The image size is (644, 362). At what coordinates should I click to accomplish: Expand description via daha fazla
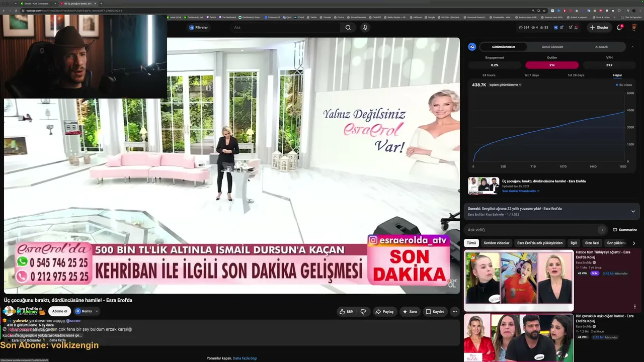click(x=57, y=340)
